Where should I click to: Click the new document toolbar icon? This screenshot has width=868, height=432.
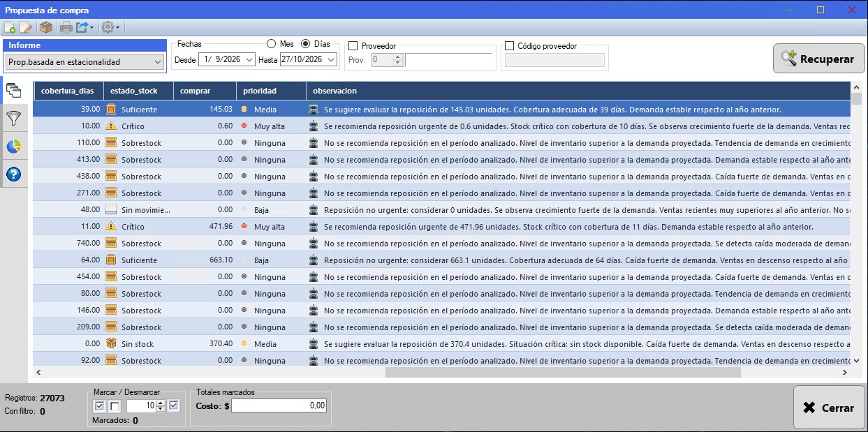coord(10,27)
